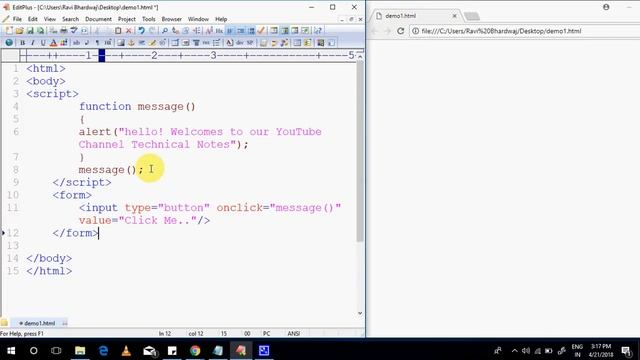Select the demo1.html tab in Chrome

(x=416, y=16)
